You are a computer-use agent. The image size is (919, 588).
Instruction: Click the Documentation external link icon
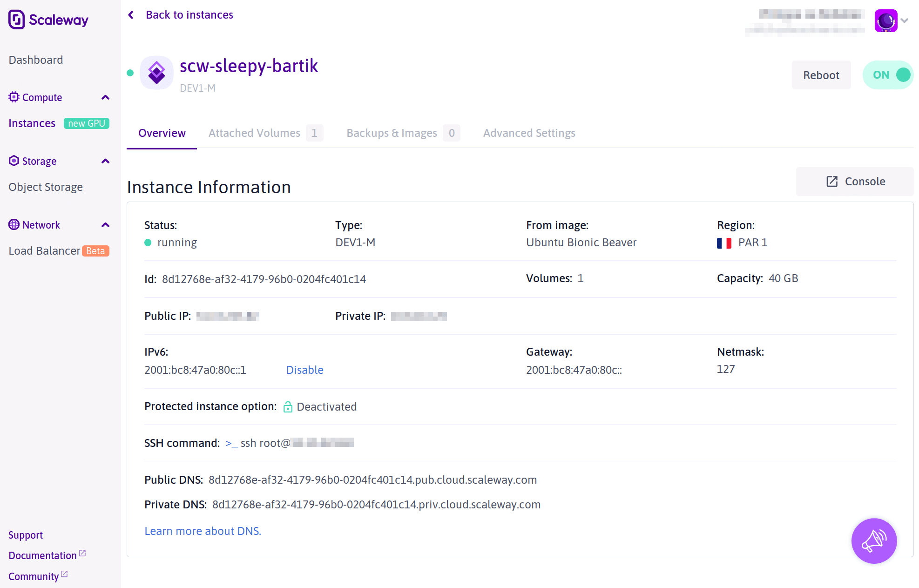tap(82, 553)
